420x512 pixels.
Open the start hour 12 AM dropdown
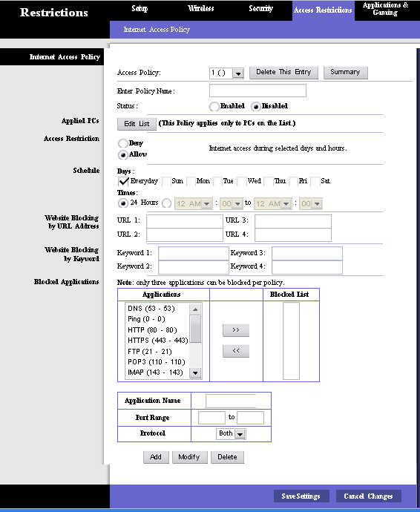pyautogui.click(x=194, y=204)
